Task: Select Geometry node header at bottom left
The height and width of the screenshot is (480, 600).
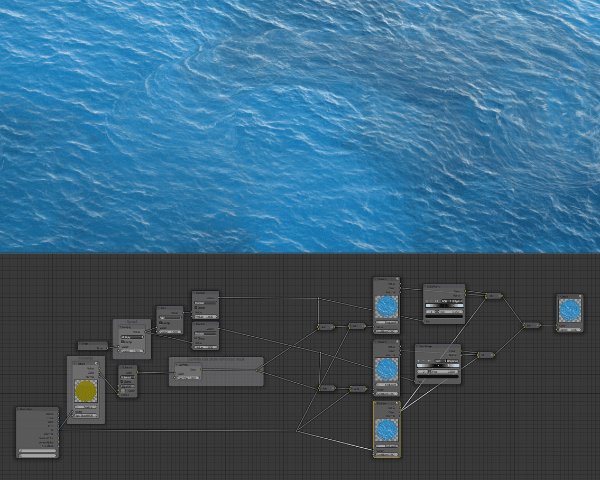Action: [37, 410]
